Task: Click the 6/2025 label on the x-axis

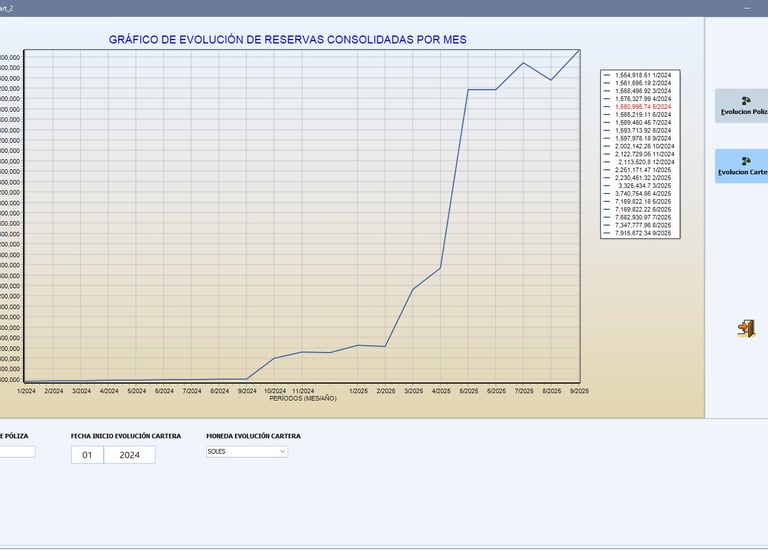Action: [497, 391]
